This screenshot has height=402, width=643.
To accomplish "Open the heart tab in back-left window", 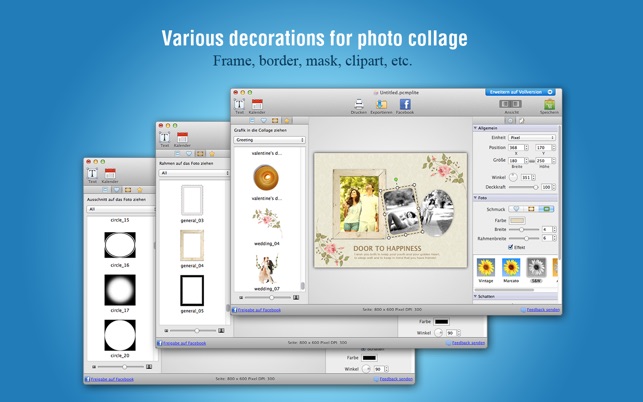I will [116, 190].
